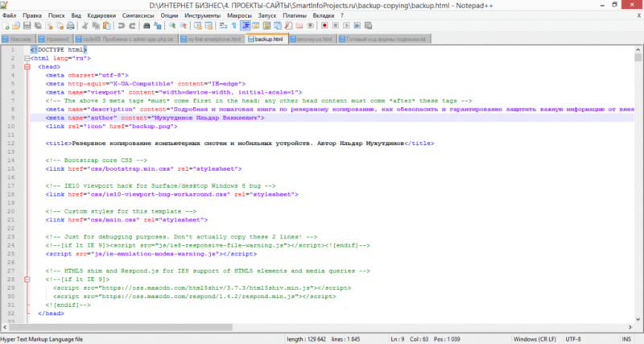The height and width of the screenshot is (344, 644).
Task: Open the Синтаксисы menu
Action: 138,15
